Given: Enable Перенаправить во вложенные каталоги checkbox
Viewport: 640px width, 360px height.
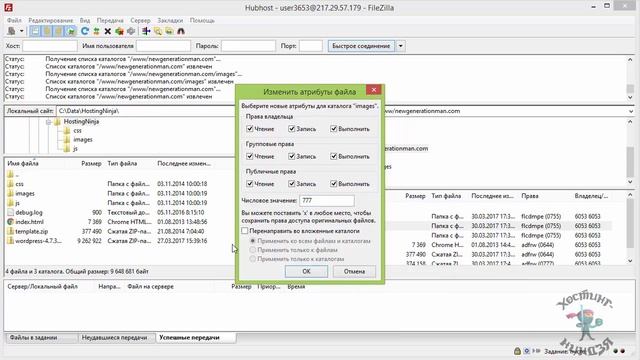Looking at the screenshot, I should (244, 231).
